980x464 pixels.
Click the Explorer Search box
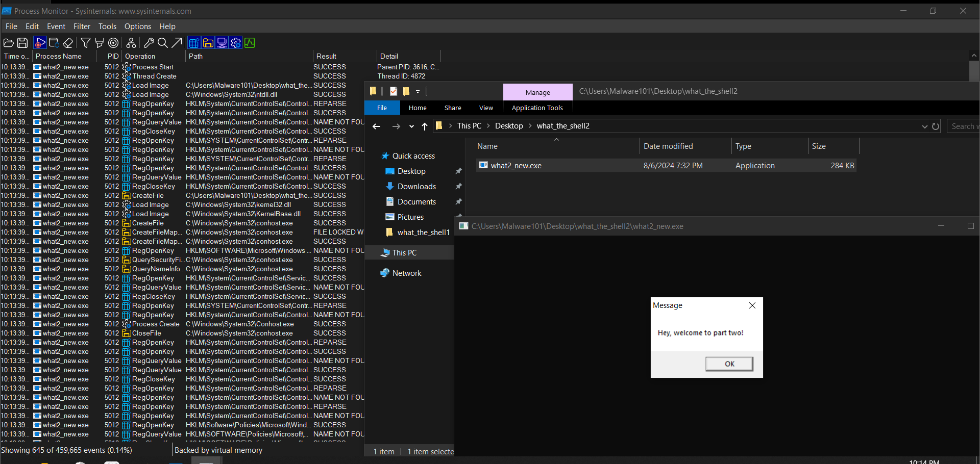coord(964,126)
